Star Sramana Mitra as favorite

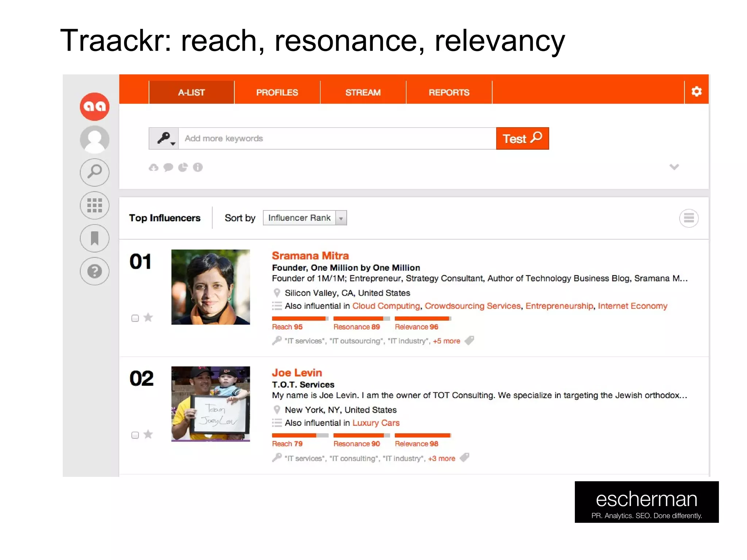(148, 318)
